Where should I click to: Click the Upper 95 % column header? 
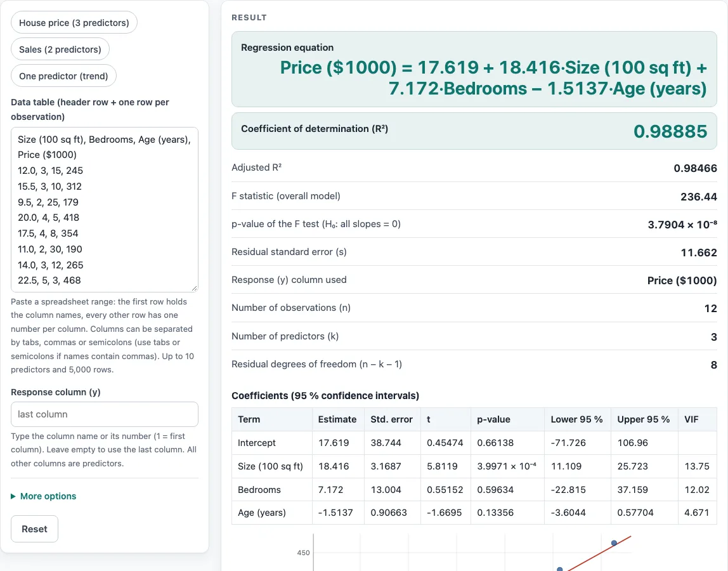pyautogui.click(x=644, y=419)
